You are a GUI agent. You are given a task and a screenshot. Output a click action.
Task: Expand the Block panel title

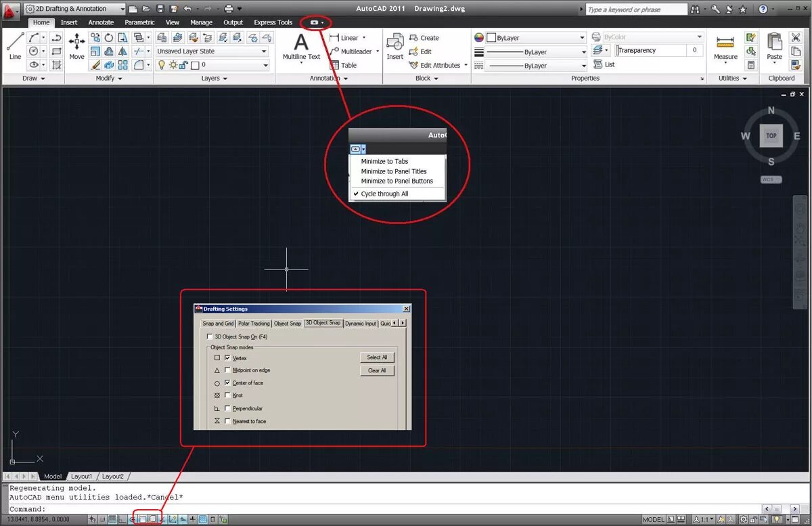coord(427,79)
